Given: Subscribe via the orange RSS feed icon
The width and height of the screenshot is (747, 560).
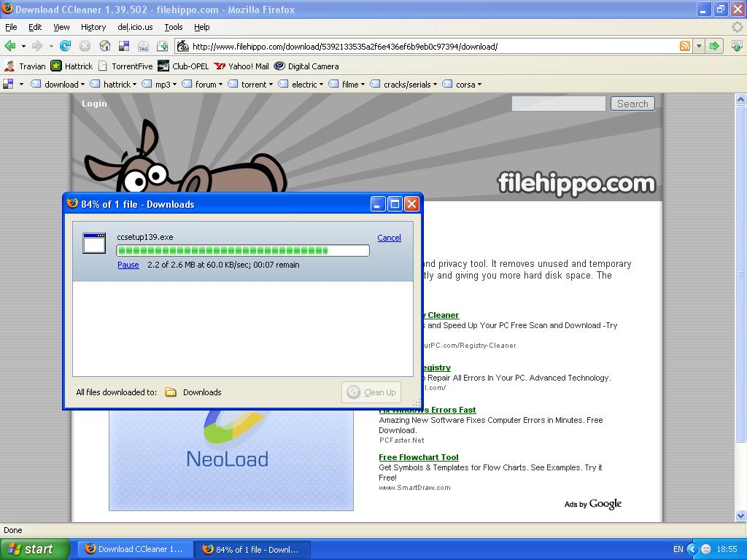Looking at the screenshot, I should click(684, 46).
